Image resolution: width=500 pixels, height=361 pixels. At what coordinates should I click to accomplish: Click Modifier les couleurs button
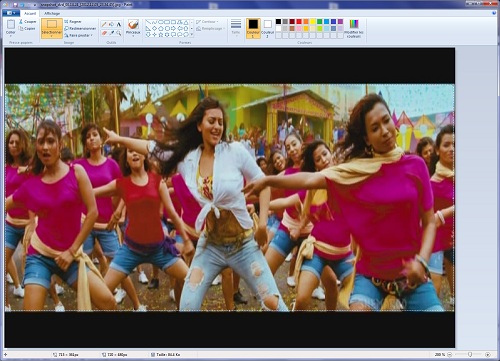(x=354, y=28)
